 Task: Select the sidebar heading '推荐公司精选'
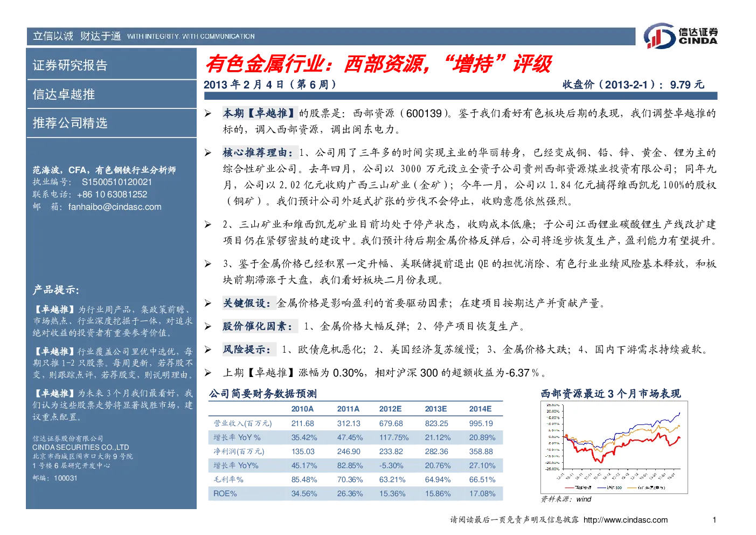click(70, 123)
